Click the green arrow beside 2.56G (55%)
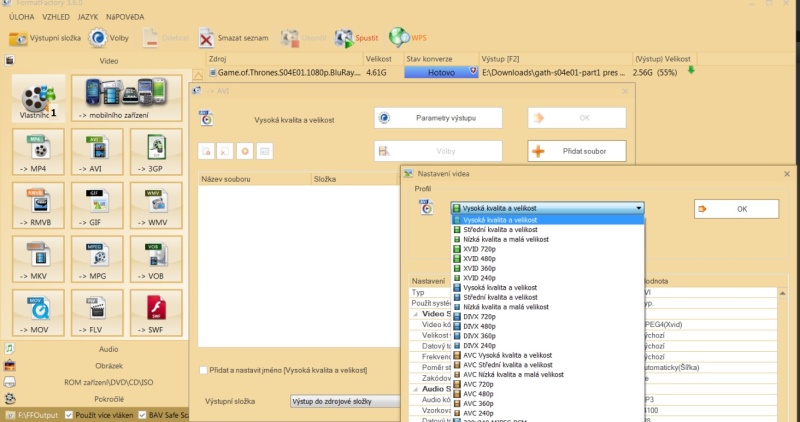This screenshot has width=800, height=422. point(691,70)
